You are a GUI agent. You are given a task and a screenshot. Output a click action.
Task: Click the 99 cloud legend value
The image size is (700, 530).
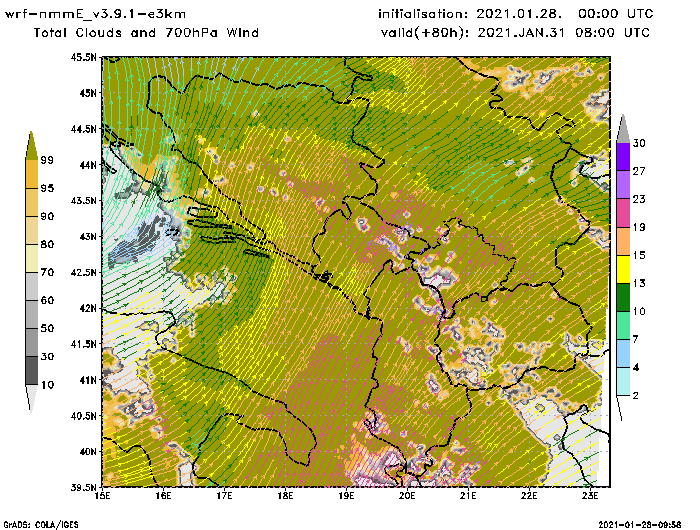[x=47, y=160]
